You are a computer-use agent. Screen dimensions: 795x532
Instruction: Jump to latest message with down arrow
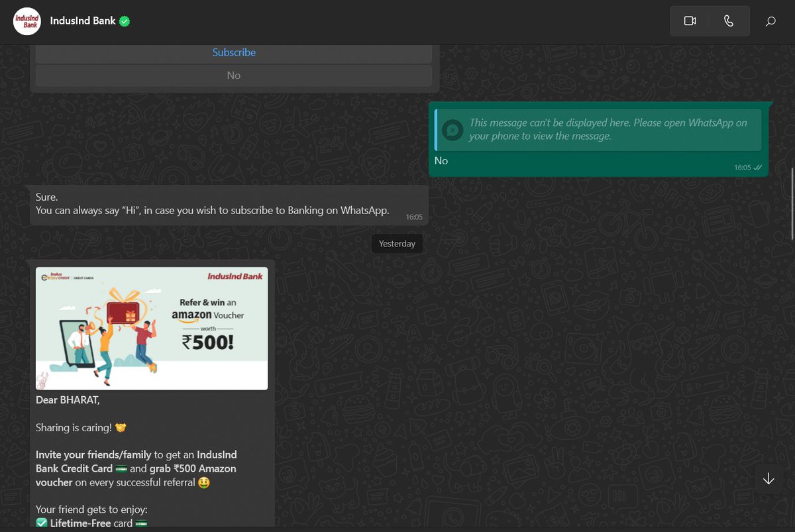(x=768, y=478)
